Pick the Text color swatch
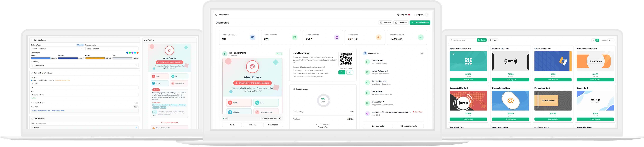The width and height of the screenshot is (644, 147). tap(122, 58)
